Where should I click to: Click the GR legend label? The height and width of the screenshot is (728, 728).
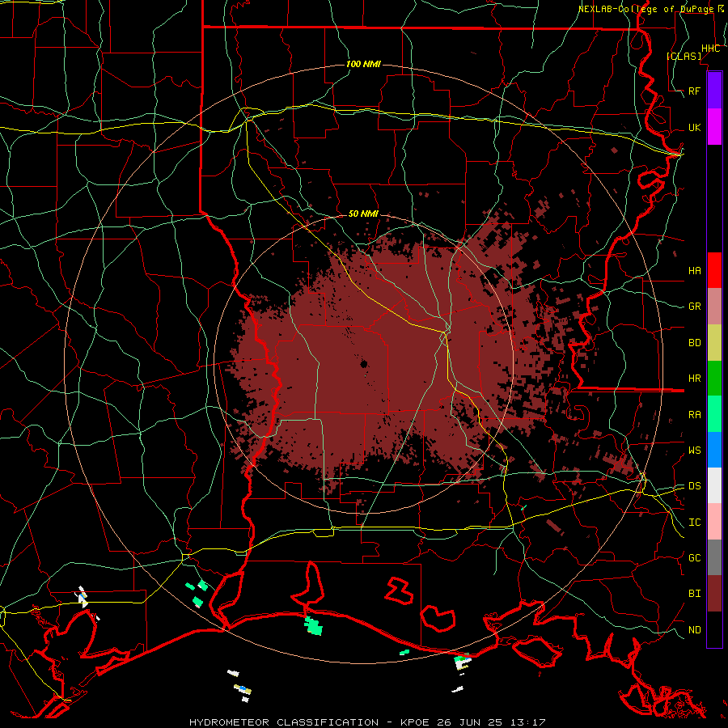pyautogui.click(x=694, y=307)
